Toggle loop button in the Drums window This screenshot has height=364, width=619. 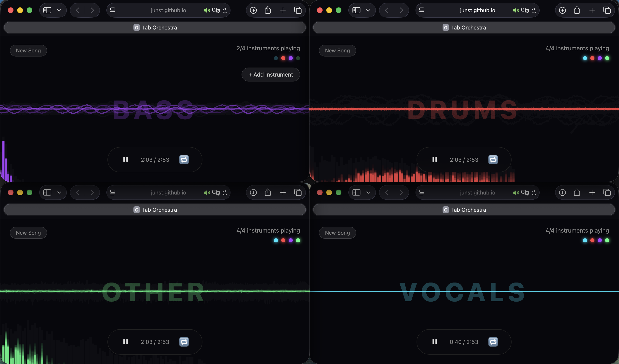point(493,160)
